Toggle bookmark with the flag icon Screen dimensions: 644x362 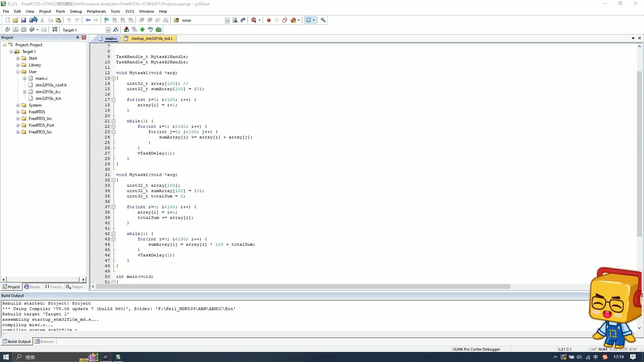tap(106, 20)
